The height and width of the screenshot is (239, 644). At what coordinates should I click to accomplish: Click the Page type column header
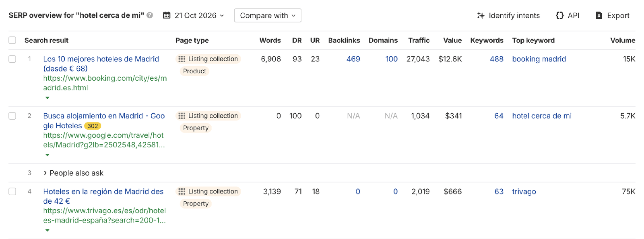pos(192,40)
